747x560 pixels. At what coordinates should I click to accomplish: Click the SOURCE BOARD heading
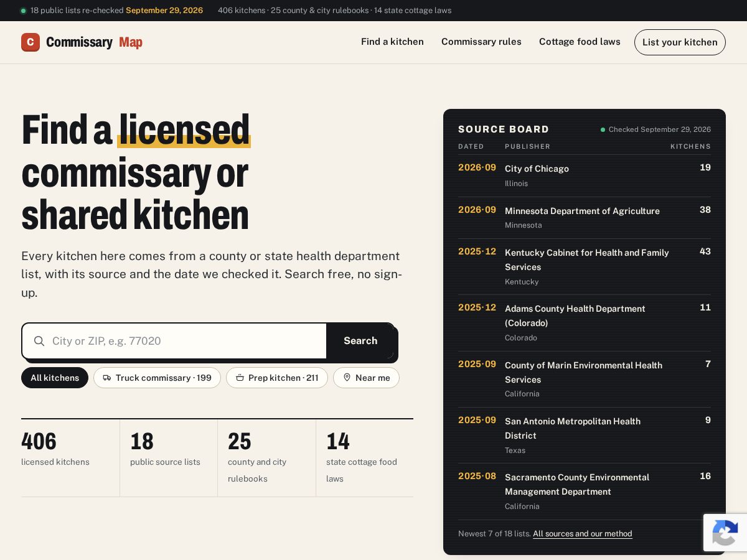[504, 129]
